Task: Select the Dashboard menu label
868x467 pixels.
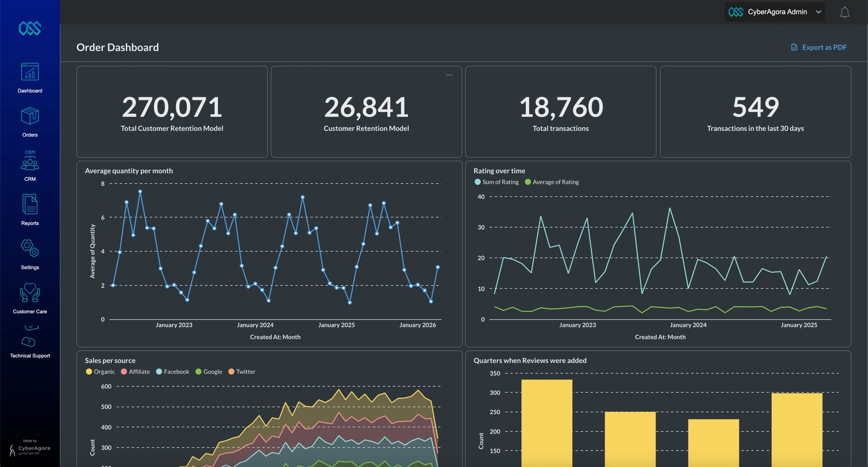Action: click(x=30, y=91)
